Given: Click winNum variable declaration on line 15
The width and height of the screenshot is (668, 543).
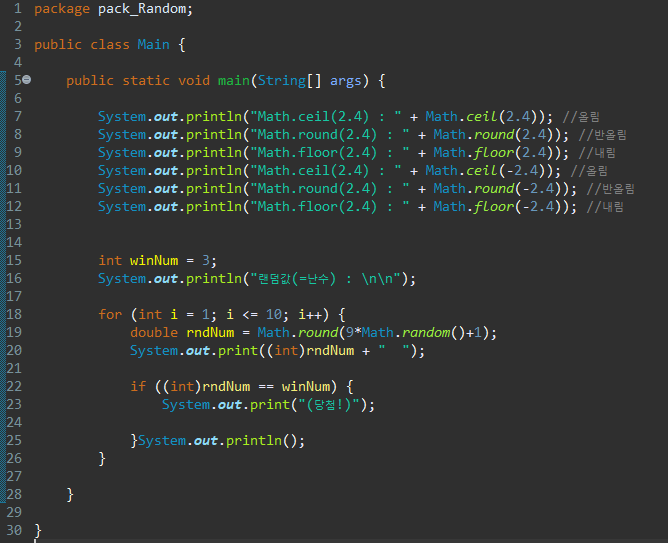Looking at the screenshot, I should pyautogui.click(x=154, y=260).
